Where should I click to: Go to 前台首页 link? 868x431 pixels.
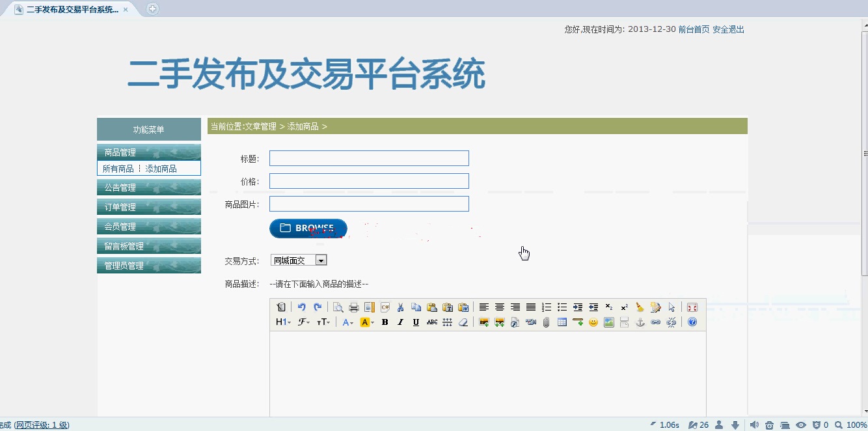pos(694,29)
